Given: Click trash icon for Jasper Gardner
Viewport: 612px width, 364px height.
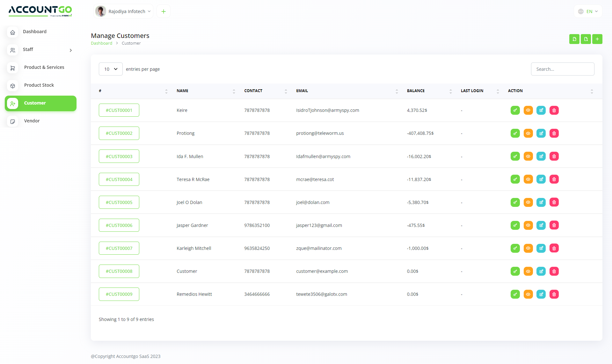Looking at the screenshot, I should pos(554,225).
